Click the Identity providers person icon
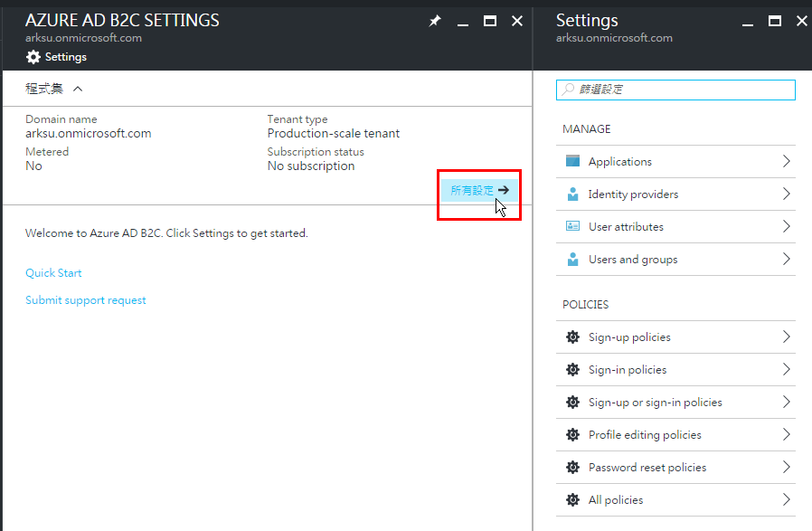812x531 pixels. (572, 194)
